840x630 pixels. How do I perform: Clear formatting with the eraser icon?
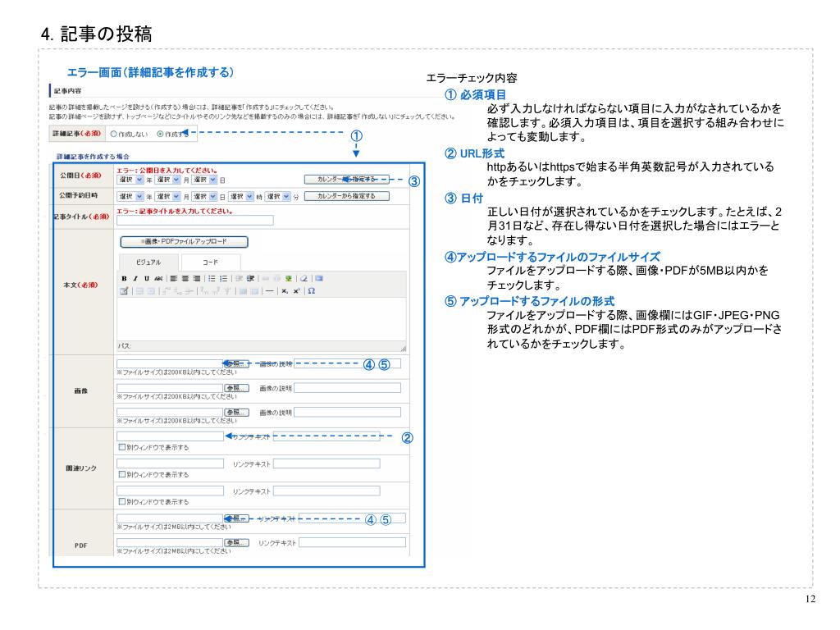[304, 279]
